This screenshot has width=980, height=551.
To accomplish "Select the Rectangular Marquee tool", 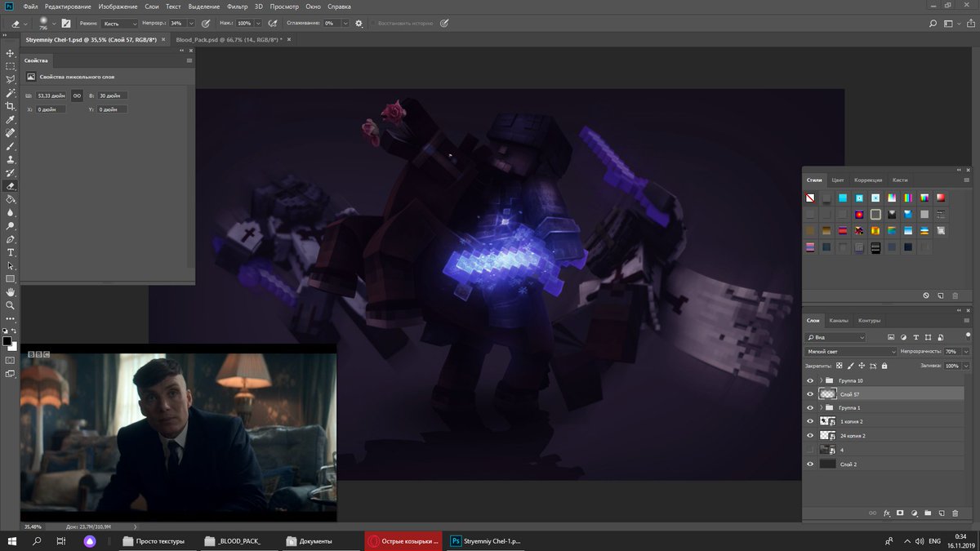I will coord(11,66).
